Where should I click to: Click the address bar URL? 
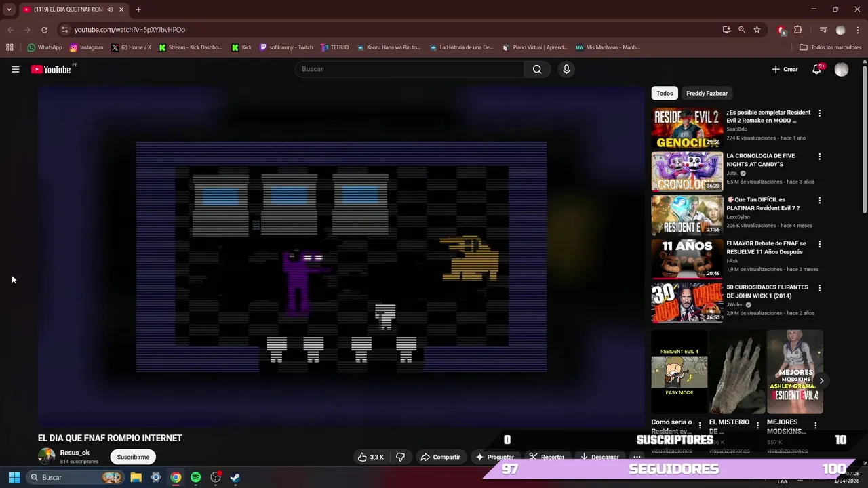coord(130,30)
